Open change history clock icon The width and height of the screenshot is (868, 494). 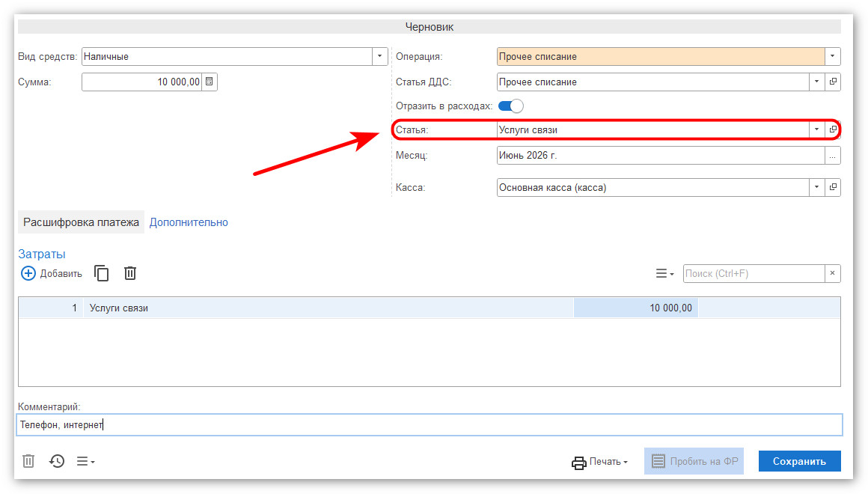(56, 461)
